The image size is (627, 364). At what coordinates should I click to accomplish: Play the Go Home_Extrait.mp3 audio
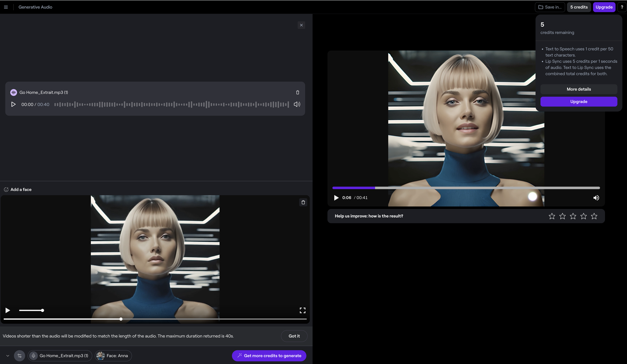pos(13,104)
